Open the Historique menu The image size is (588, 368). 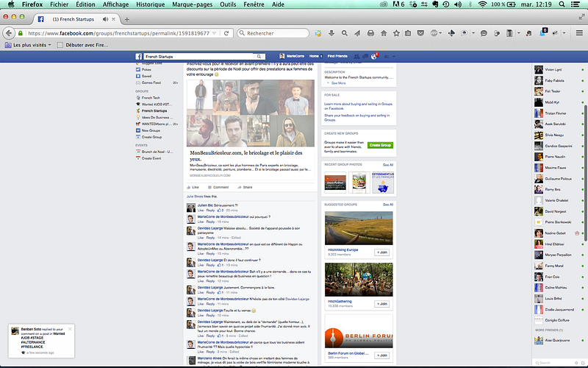[x=151, y=4]
